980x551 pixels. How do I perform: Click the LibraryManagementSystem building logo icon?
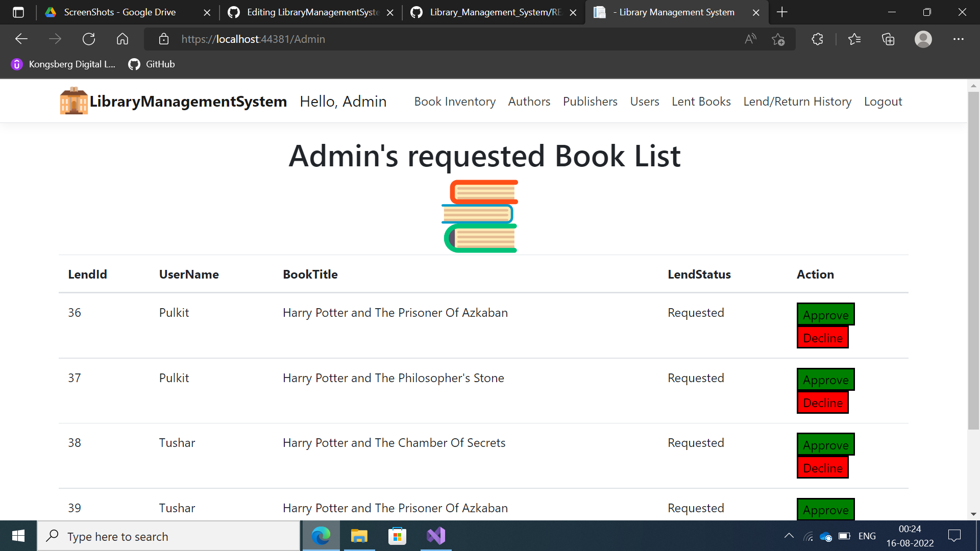coord(73,101)
